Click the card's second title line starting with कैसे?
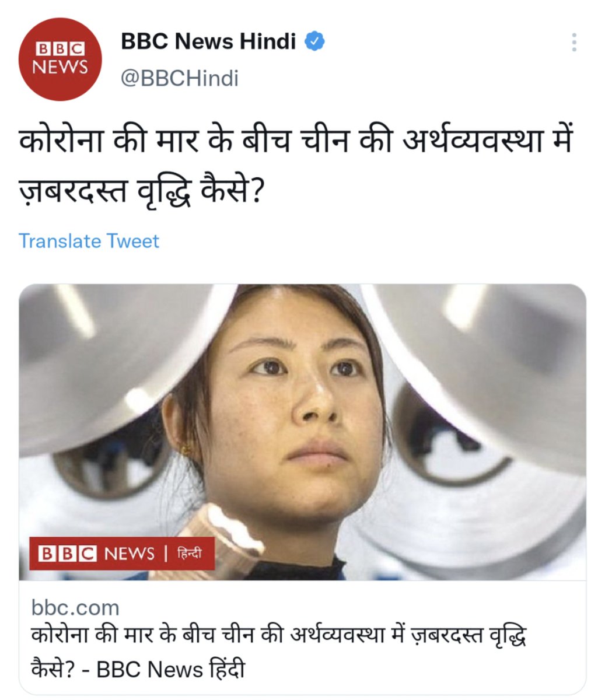The image size is (605, 700). coord(138,668)
